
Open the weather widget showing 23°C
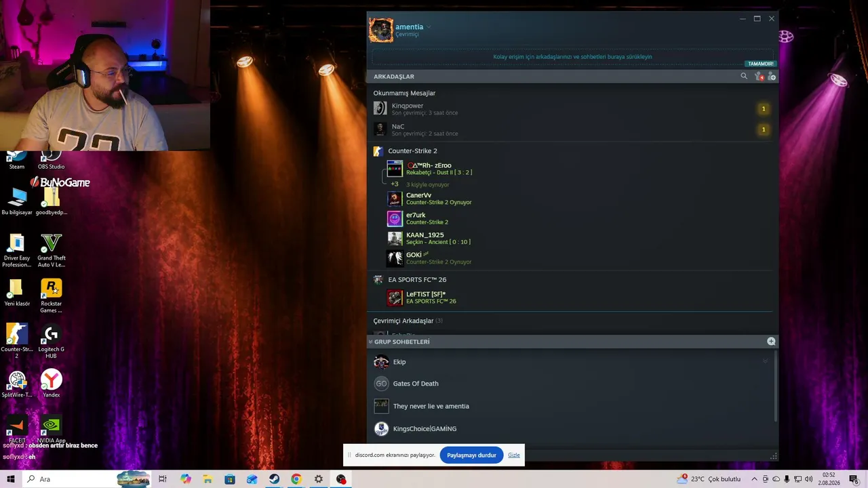click(709, 479)
